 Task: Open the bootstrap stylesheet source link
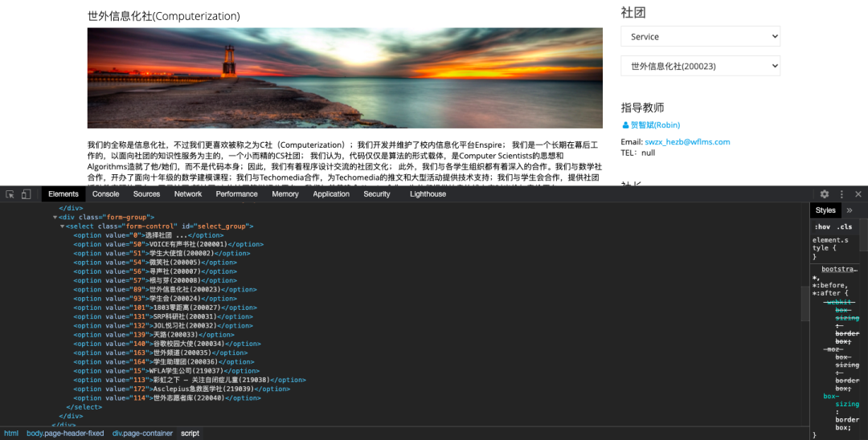pyautogui.click(x=839, y=269)
